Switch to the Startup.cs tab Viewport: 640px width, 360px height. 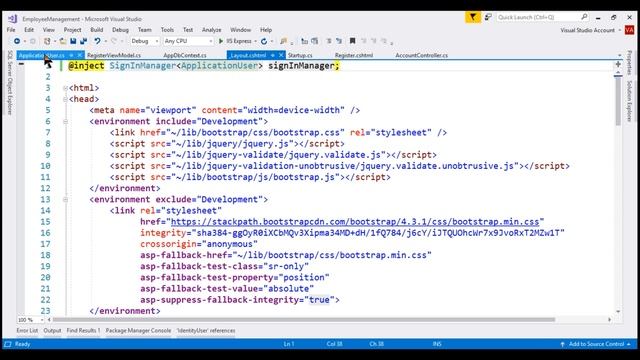300,55
